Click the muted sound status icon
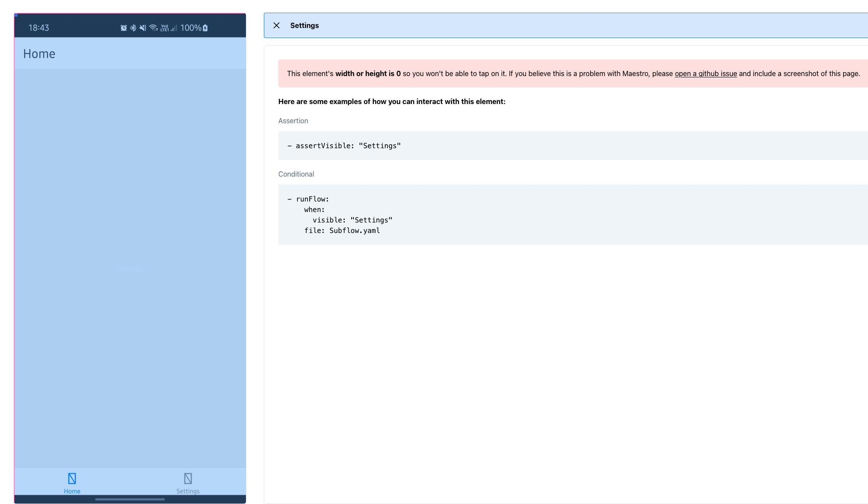Screen dimensions: 868x504 pos(143,28)
